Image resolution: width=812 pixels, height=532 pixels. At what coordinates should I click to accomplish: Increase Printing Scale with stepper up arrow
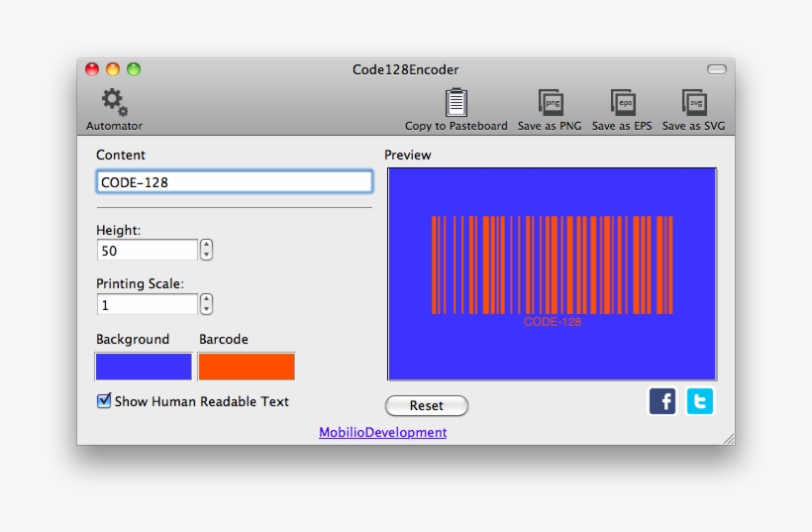[x=206, y=299]
